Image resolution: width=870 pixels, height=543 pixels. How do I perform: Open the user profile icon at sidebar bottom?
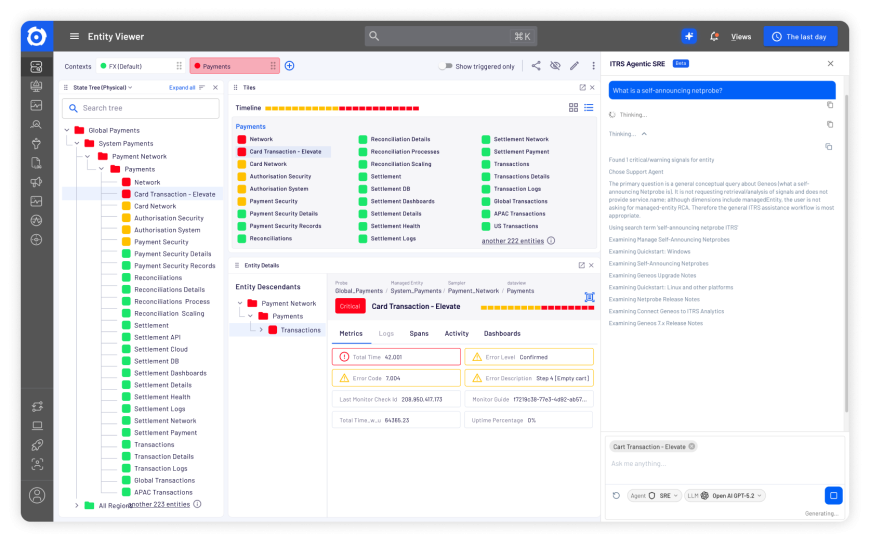37,495
